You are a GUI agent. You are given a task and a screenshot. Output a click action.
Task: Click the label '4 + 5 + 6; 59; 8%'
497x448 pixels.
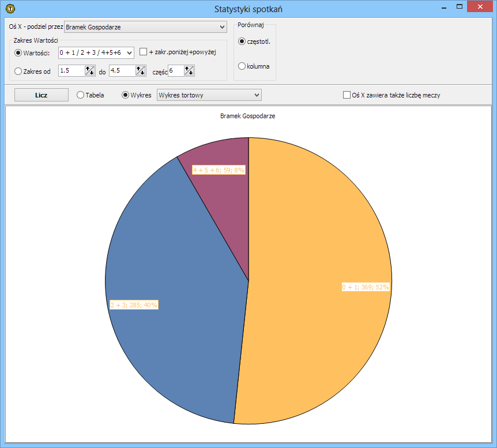[x=219, y=170]
